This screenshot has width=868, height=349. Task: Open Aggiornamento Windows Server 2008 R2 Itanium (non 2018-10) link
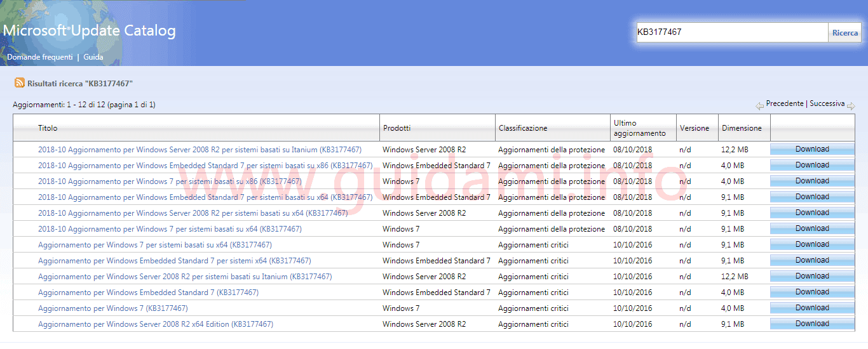tap(185, 277)
